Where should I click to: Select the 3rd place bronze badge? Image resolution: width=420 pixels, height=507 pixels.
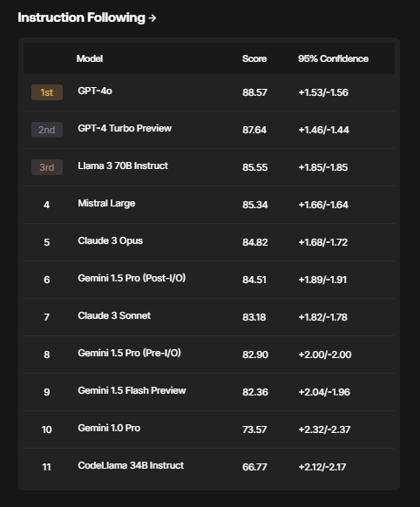(x=47, y=167)
